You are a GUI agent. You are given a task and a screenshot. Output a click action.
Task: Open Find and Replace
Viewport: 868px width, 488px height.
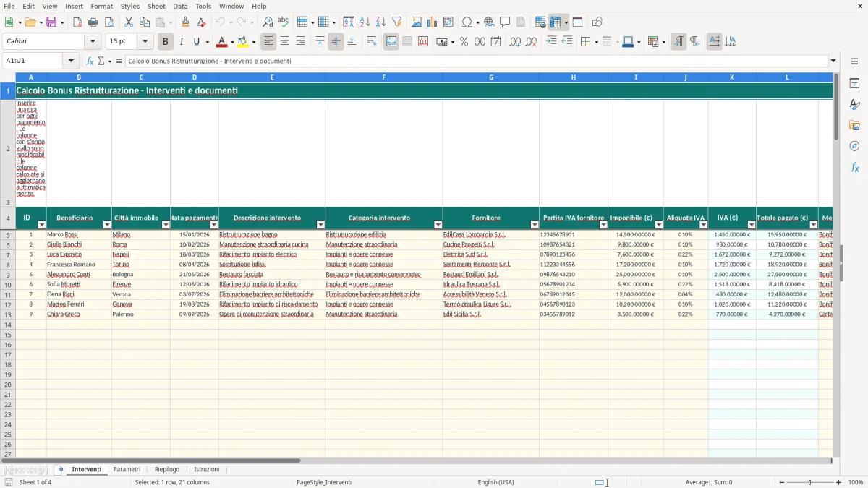click(268, 22)
